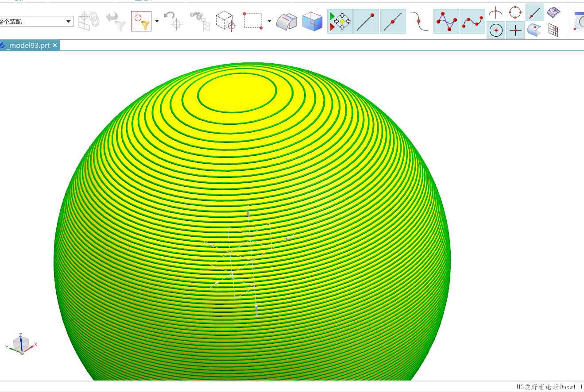Choose the dashed rectangle selection method icon
Screen dimensions: 584x392
click(253, 21)
